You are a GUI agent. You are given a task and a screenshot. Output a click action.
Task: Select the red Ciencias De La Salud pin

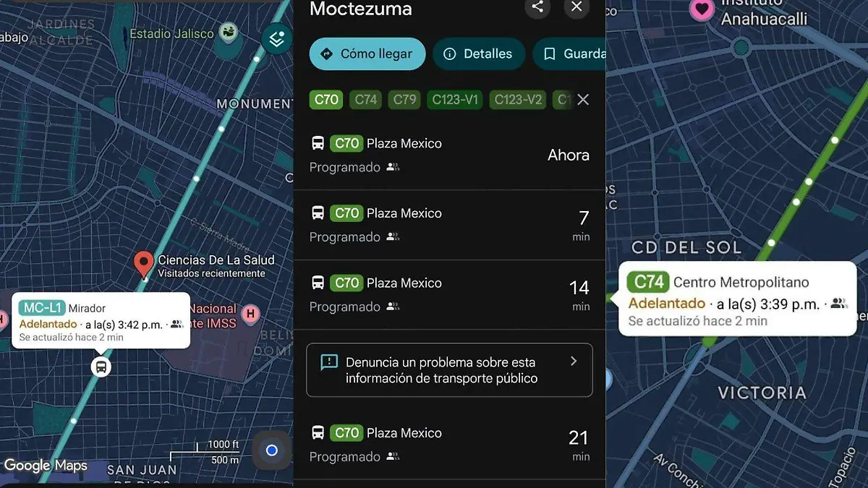click(144, 265)
